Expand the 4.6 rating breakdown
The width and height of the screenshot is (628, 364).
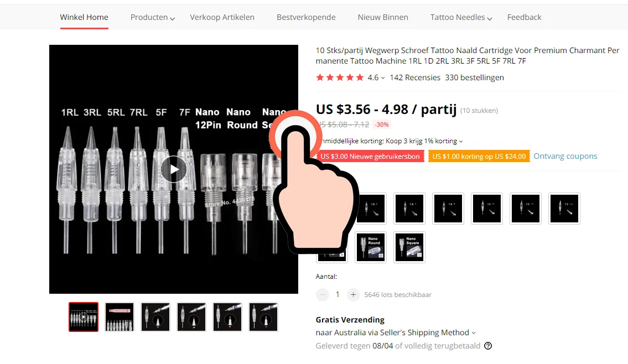tap(376, 77)
